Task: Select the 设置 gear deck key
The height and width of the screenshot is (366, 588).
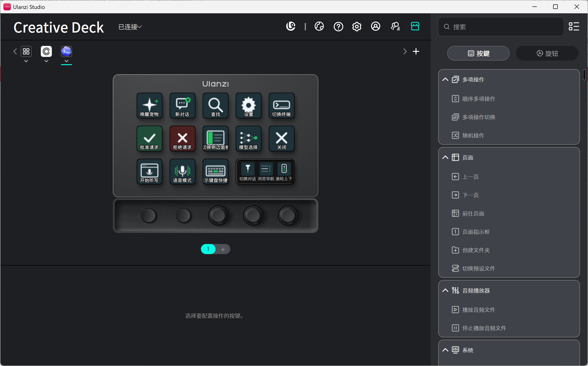Action: pos(248,105)
